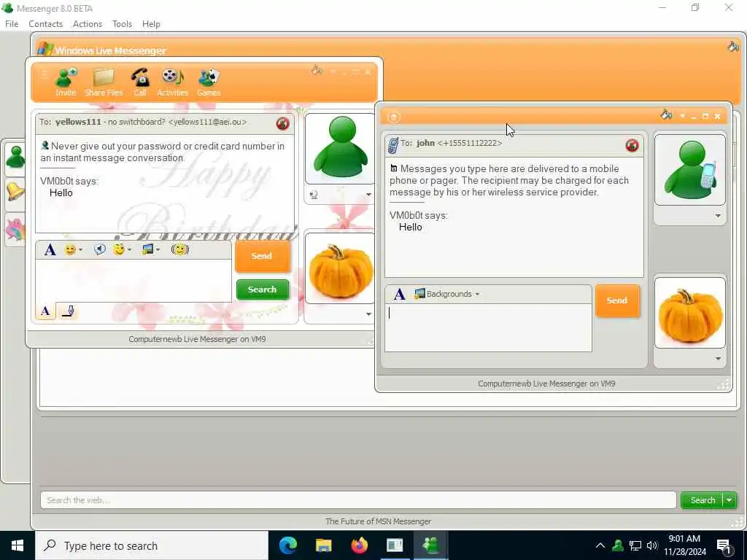747x560 pixels.
Task: Switch to text input mode tab
Action: [45, 311]
